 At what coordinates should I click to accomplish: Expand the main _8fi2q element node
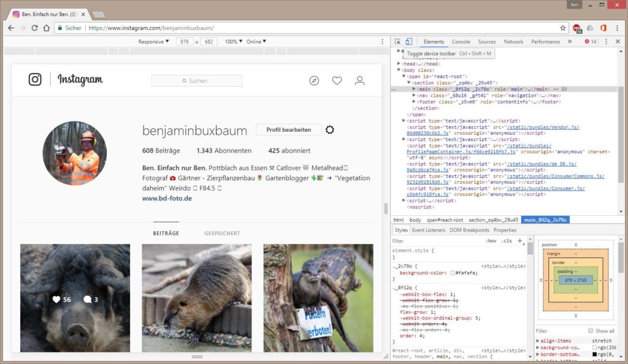point(414,89)
